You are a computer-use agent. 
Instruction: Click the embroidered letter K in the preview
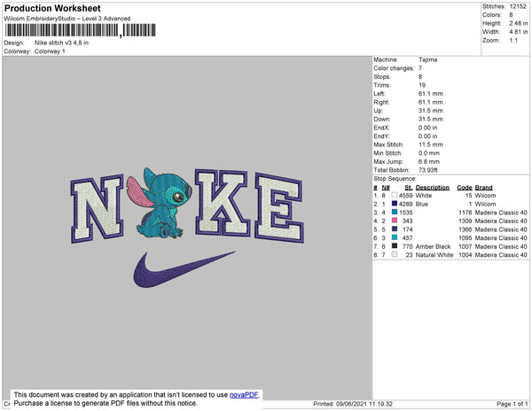tap(223, 202)
